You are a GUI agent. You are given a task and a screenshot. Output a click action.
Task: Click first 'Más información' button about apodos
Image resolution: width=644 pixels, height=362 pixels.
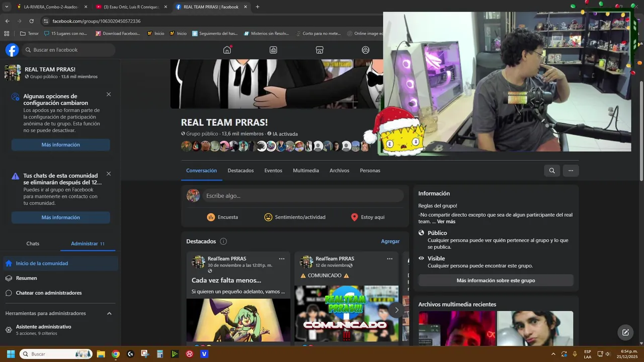click(60, 145)
